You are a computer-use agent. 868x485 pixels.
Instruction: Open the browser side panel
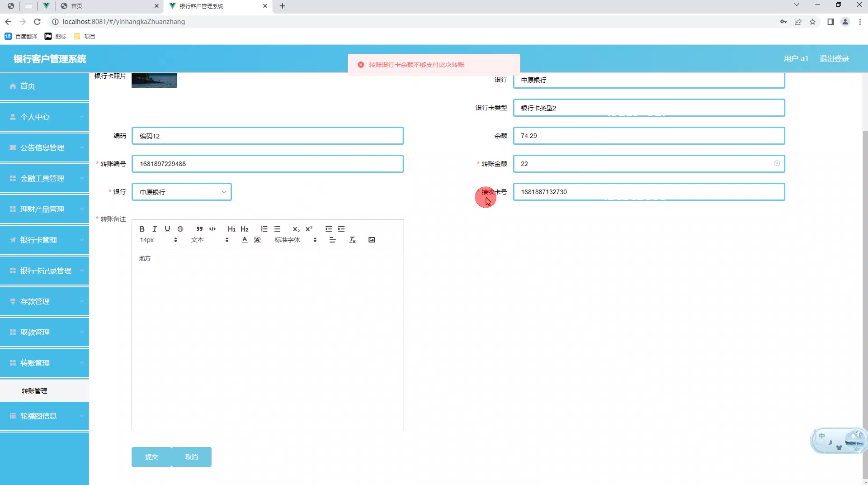830,22
